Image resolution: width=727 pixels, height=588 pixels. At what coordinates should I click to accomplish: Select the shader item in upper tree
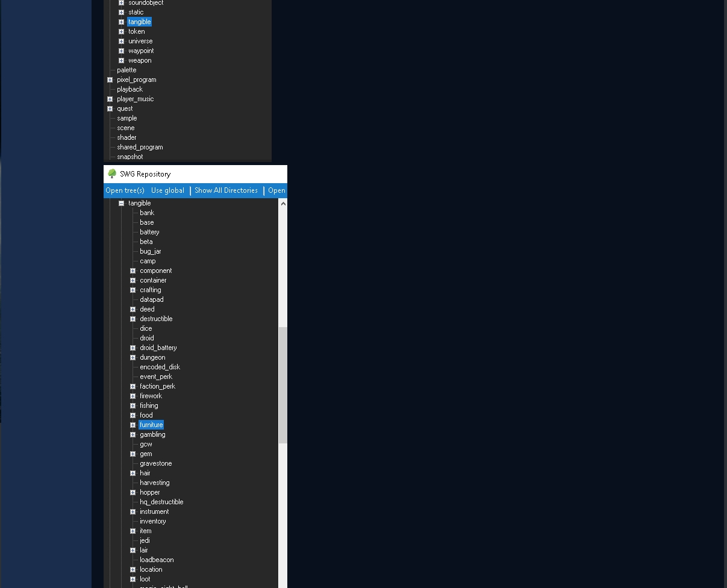pos(126,137)
